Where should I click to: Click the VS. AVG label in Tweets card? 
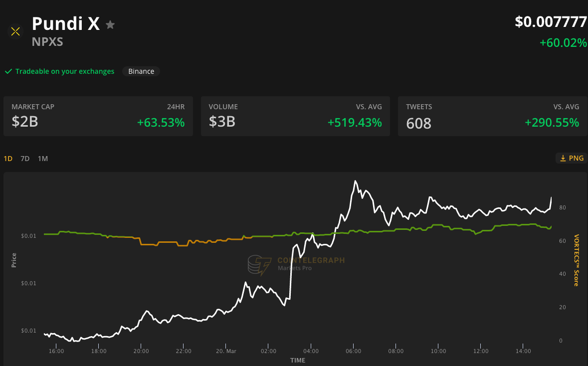[x=566, y=107]
